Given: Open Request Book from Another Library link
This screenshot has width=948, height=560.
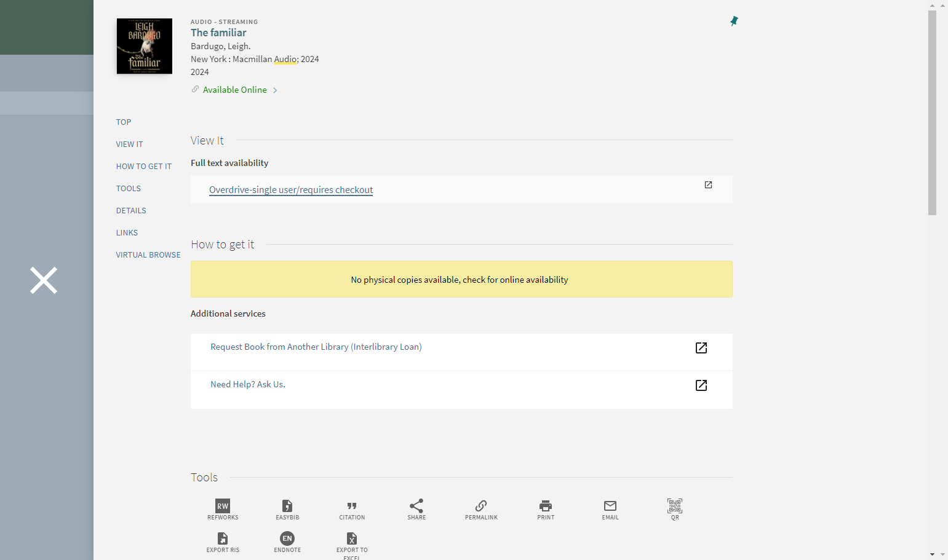Looking at the screenshot, I should pyautogui.click(x=316, y=347).
